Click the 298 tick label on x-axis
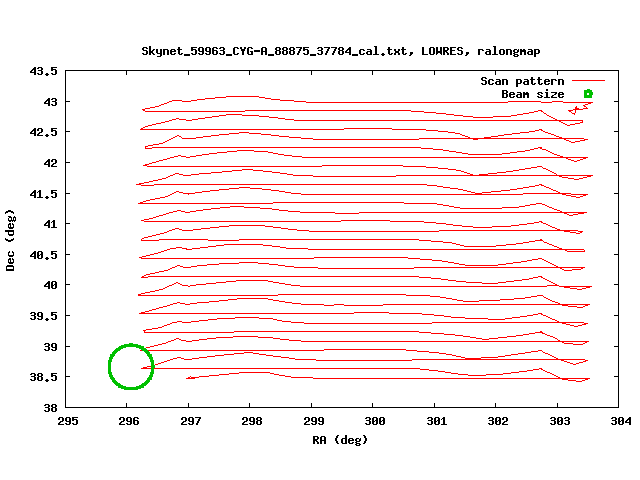The height and width of the screenshot is (480, 640). pyautogui.click(x=251, y=422)
